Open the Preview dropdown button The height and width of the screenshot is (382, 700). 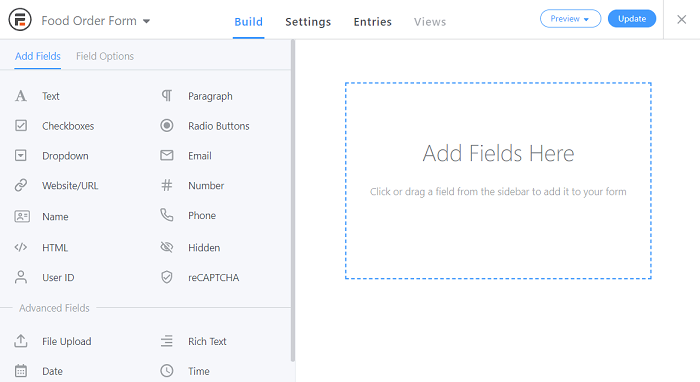click(571, 19)
